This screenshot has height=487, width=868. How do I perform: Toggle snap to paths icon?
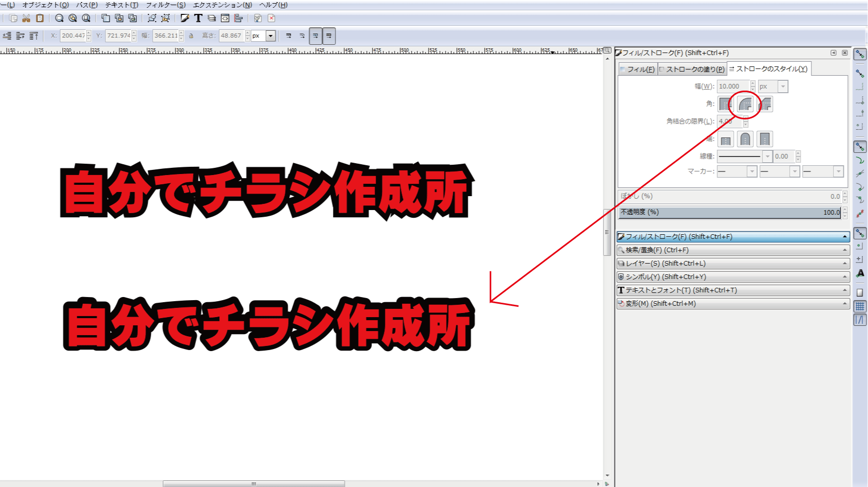pos(860,160)
